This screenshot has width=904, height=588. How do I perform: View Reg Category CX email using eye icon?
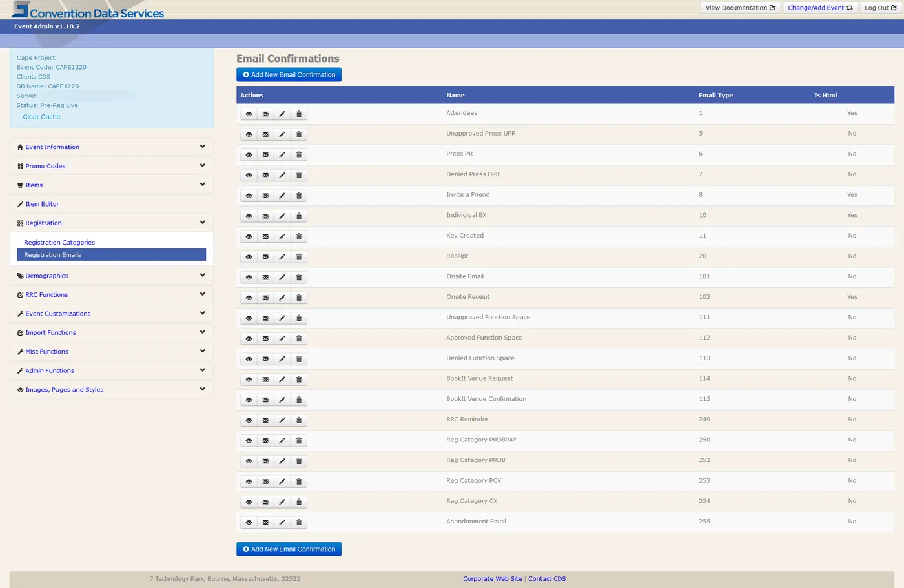click(249, 502)
